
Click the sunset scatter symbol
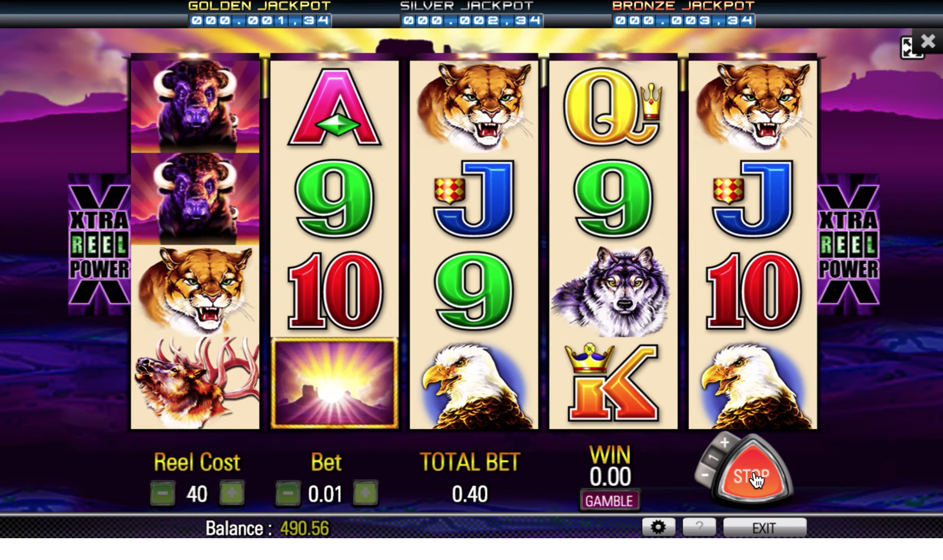coord(334,383)
